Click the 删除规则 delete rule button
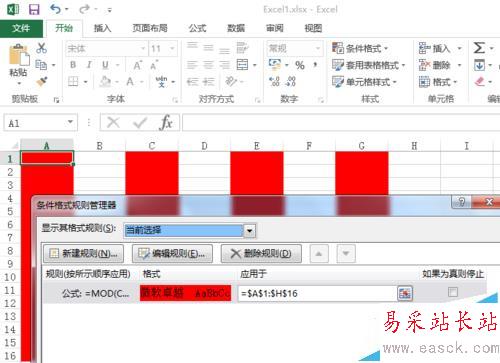Image resolution: width=500 pixels, height=363 pixels. point(261,254)
